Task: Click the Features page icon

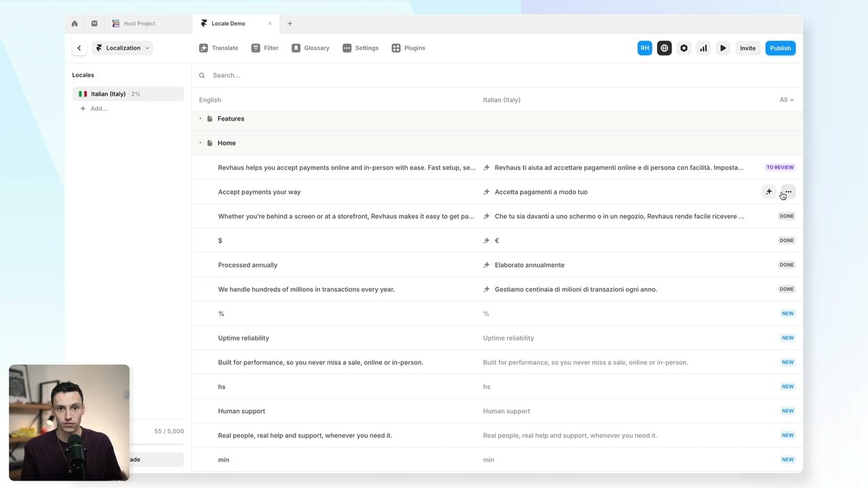Action: [x=210, y=119]
